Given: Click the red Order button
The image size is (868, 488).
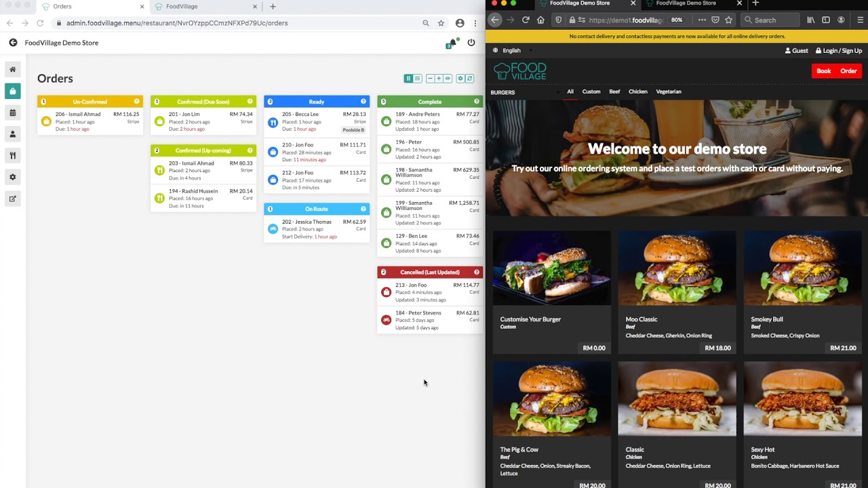Looking at the screenshot, I should click(x=848, y=71).
